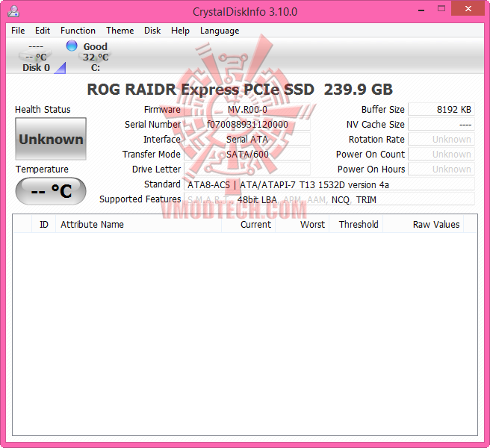Image resolution: width=490 pixels, height=448 pixels.
Task: Click the TRIM feature text
Action: click(x=366, y=199)
